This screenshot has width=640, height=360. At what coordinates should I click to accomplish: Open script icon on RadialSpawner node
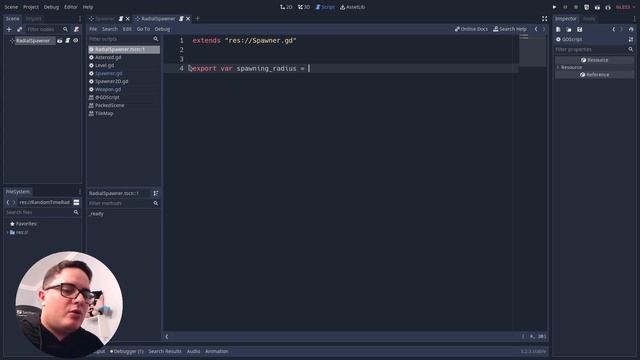[x=68, y=41]
